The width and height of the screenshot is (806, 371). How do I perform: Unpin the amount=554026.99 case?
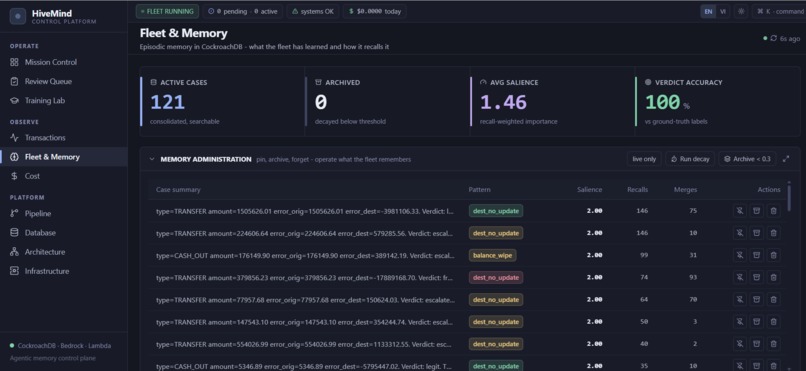(x=740, y=343)
